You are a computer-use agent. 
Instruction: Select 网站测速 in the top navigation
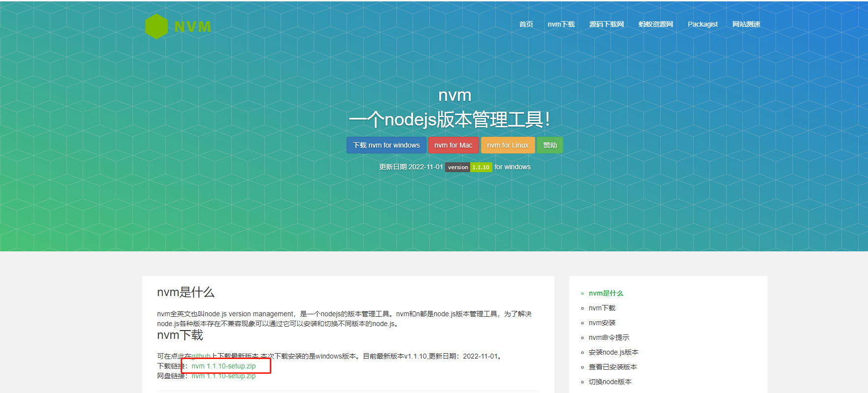pyautogui.click(x=746, y=24)
